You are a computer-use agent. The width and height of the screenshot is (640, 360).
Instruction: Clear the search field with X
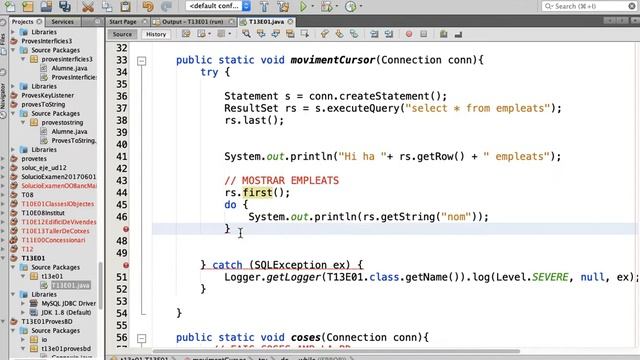[x=632, y=6]
